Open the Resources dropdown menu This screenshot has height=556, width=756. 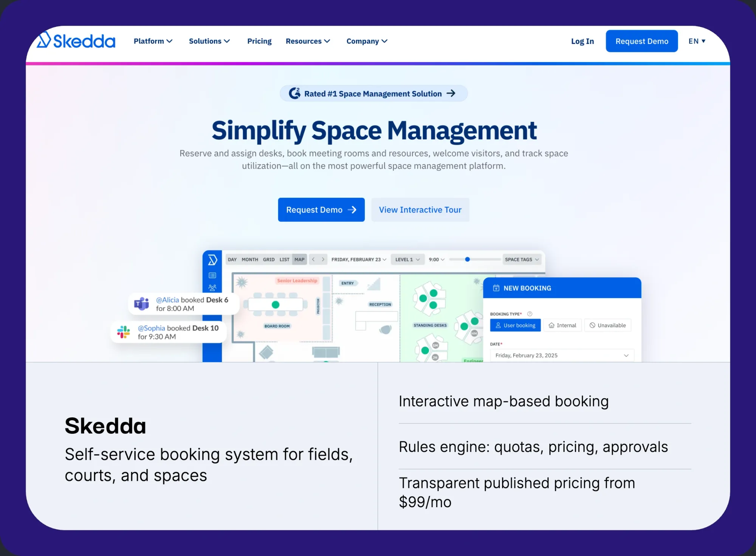(308, 41)
